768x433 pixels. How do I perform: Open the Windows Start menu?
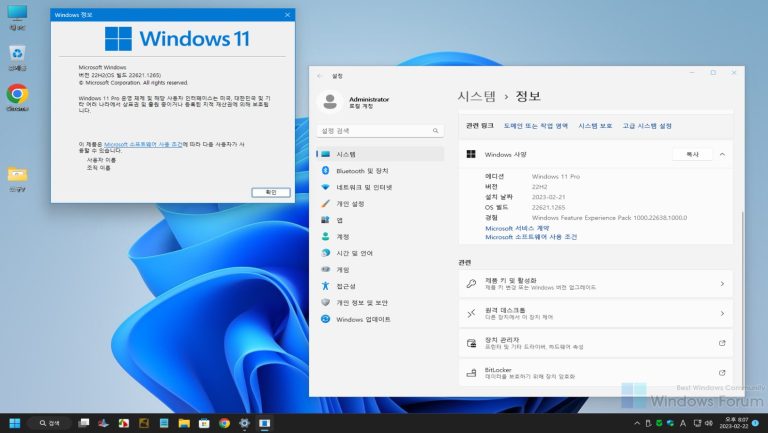tap(15, 423)
